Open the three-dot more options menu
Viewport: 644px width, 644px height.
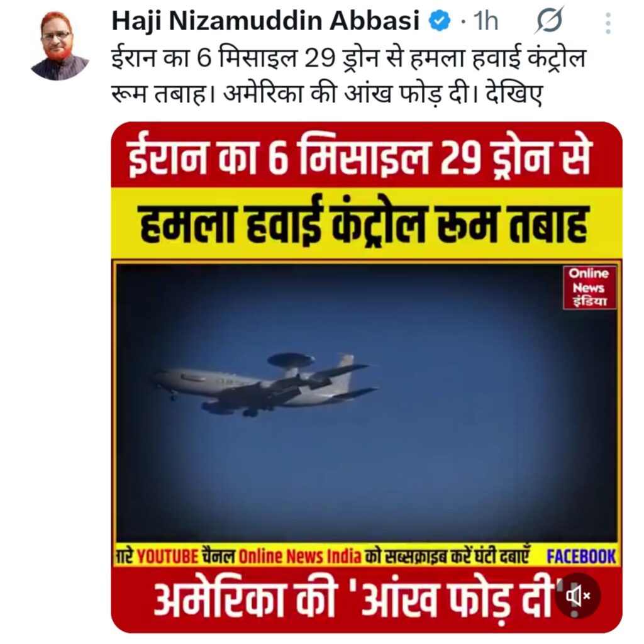[608, 23]
